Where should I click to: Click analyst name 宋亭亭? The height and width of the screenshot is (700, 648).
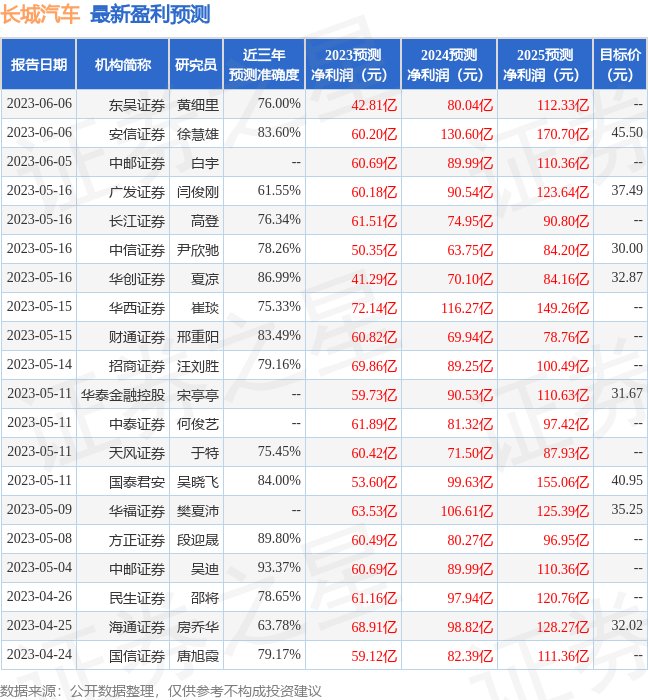pos(198,396)
